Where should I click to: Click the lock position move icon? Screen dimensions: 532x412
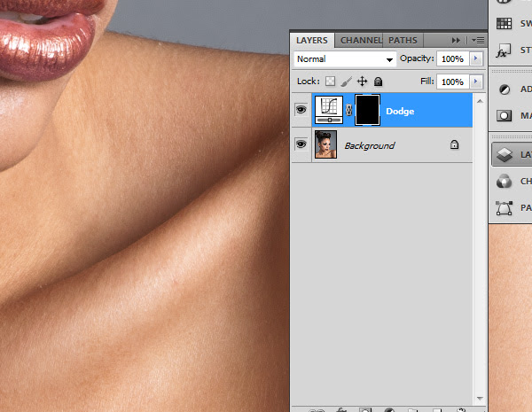pyautogui.click(x=361, y=82)
